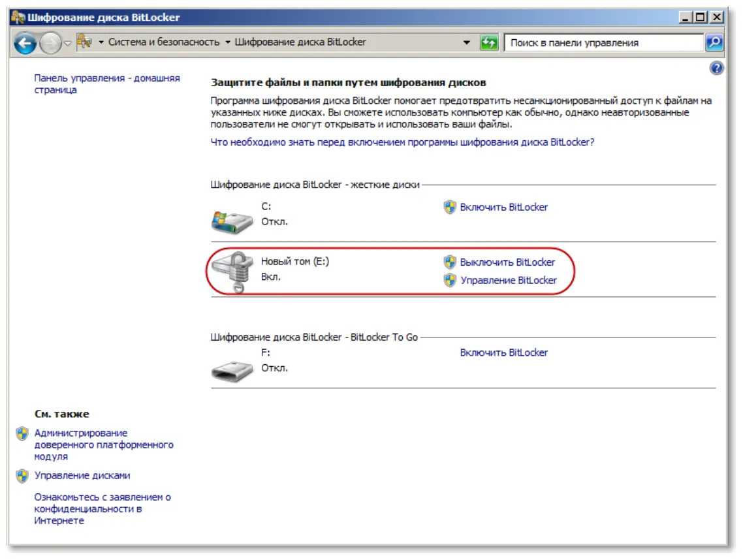The image size is (743, 560).
Task: Click the locked drive icon for 'Новый том (E:)'
Action: pyautogui.click(x=233, y=272)
